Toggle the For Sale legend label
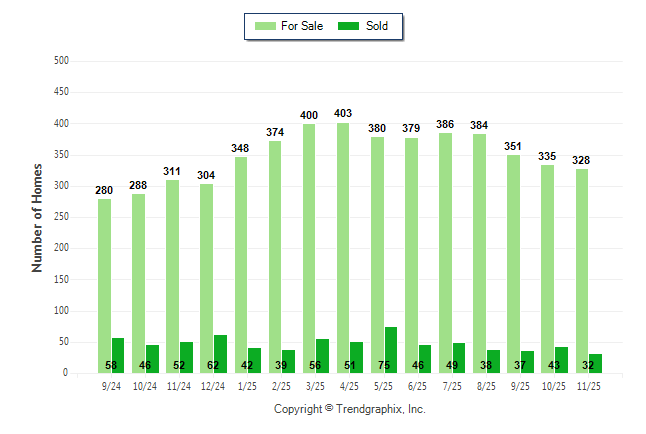The image size is (646, 434). pos(300,25)
